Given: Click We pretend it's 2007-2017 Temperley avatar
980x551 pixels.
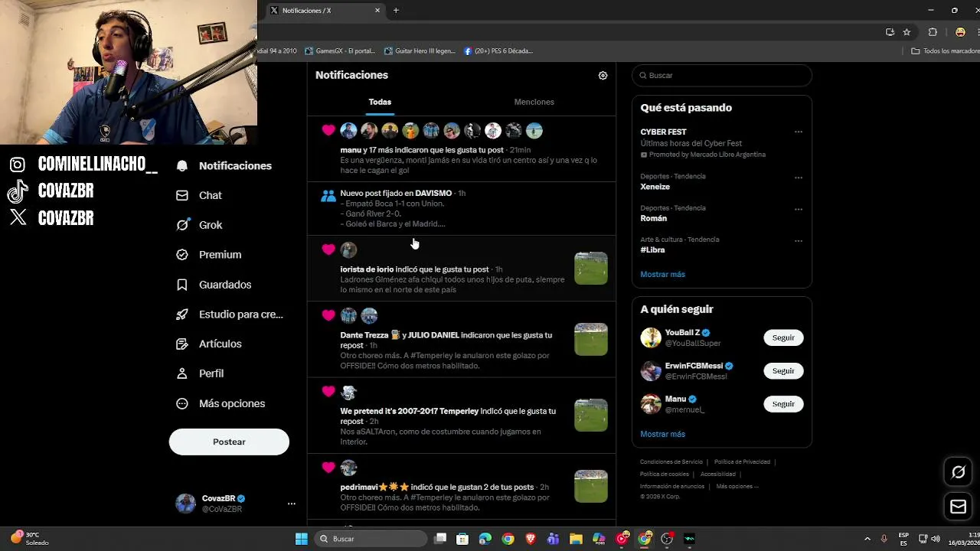Looking at the screenshot, I should tap(348, 393).
